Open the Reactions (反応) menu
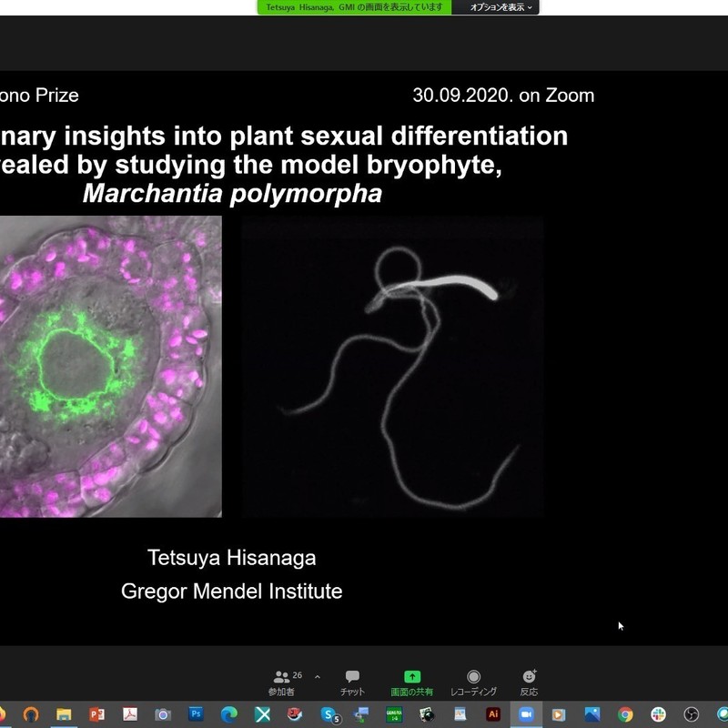This screenshot has width=728, height=728. coord(529,682)
